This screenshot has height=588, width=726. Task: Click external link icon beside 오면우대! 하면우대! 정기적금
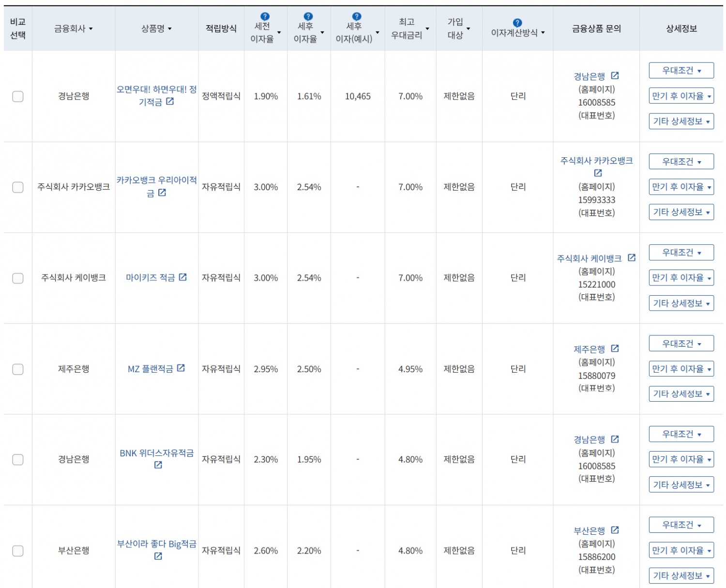click(x=170, y=102)
